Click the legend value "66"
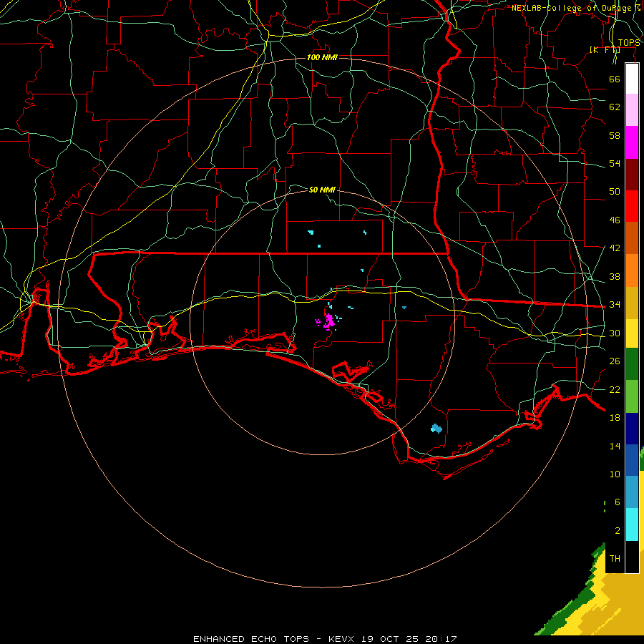Viewport: 644px width, 644px height. point(615,79)
